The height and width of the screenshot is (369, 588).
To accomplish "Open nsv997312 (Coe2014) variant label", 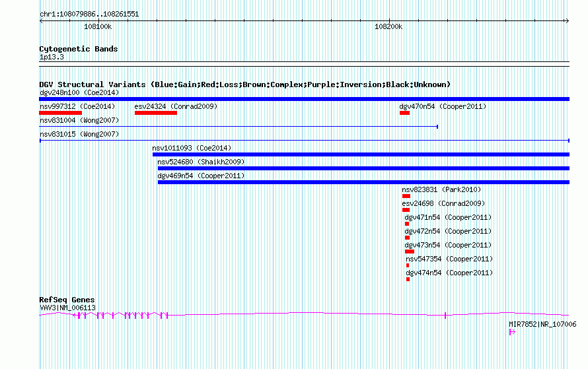I will (77, 106).
